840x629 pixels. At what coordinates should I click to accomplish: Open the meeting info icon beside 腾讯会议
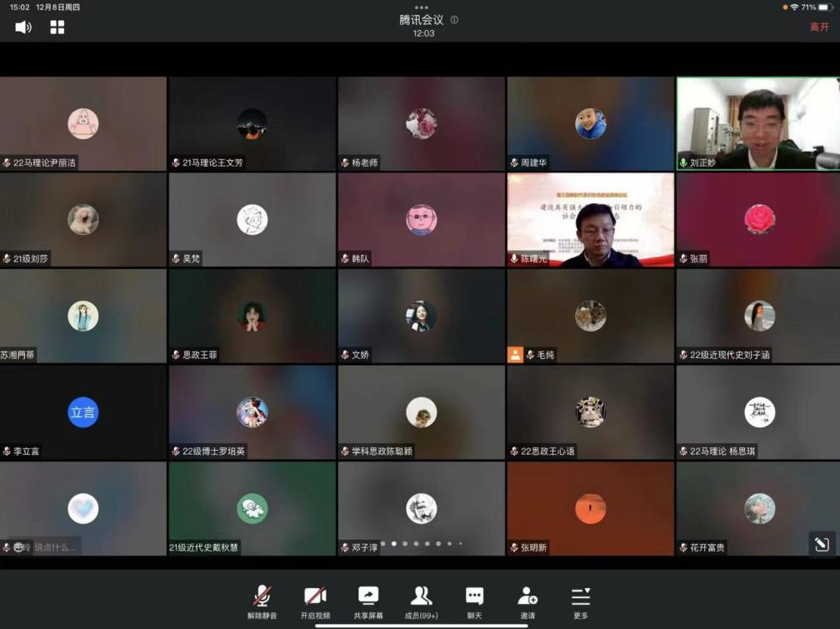click(x=454, y=20)
